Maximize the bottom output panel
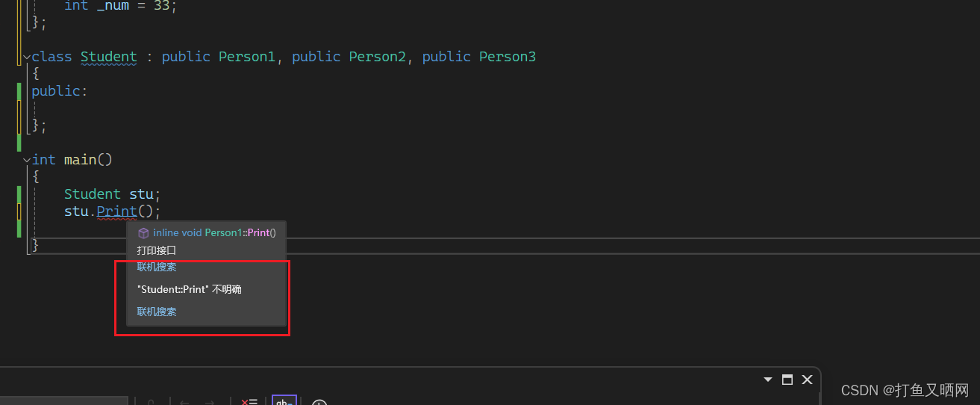The width and height of the screenshot is (980, 405). [x=787, y=380]
